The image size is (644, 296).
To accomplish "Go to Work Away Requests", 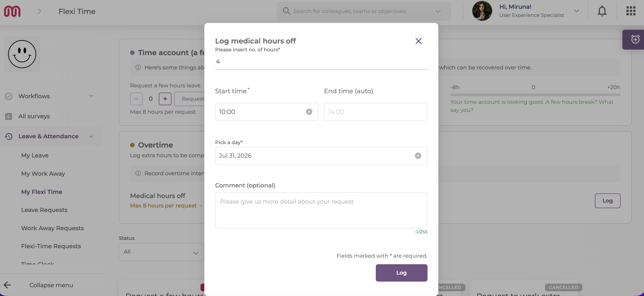I will [52, 228].
